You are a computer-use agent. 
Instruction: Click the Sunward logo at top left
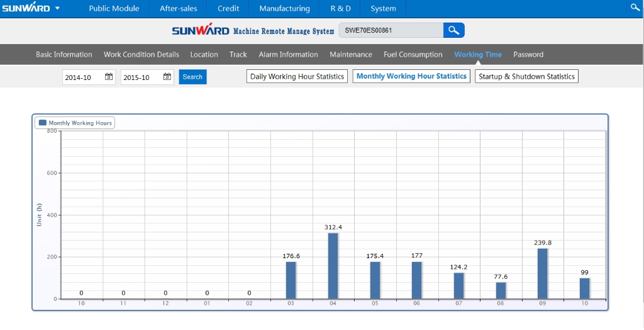click(25, 8)
